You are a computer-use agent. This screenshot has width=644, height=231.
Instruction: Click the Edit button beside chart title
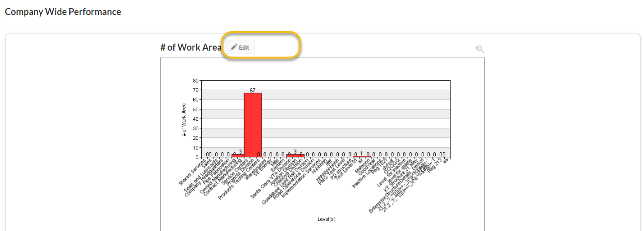[x=240, y=47]
